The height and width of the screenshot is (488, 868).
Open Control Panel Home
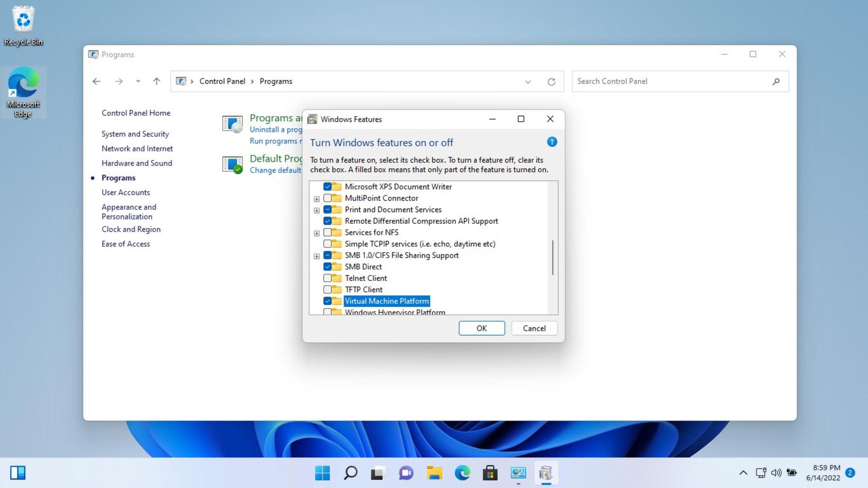pos(136,113)
